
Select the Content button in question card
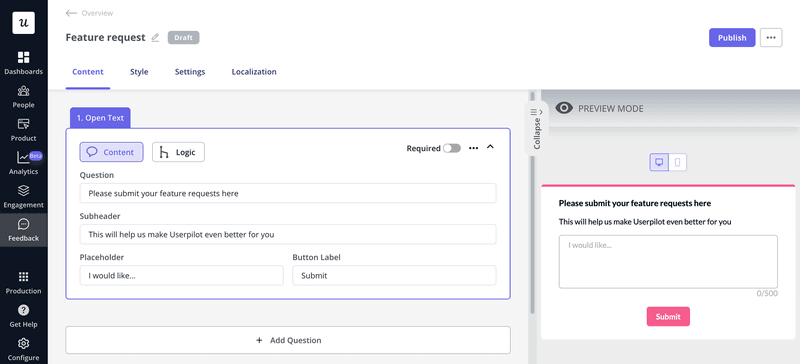(x=111, y=152)
